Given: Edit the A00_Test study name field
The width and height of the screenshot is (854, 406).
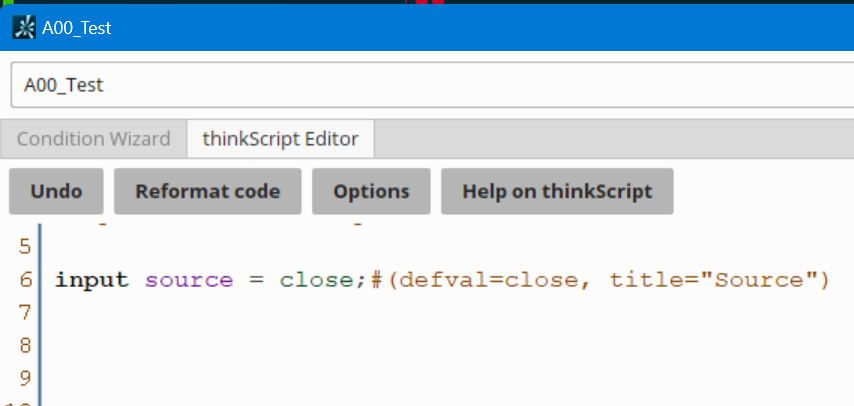Looking at the screenshot, I should click(x=432, y=85).
